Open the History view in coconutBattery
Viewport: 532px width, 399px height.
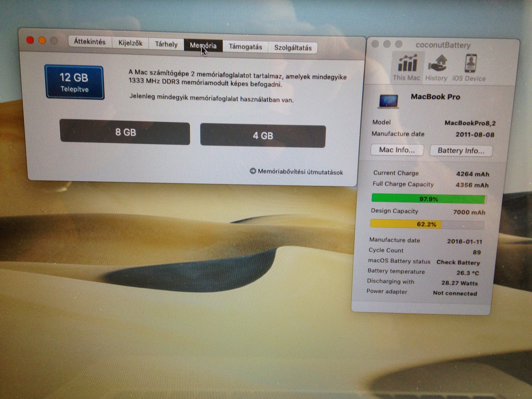pyautogui.click(x=436, y=68)
